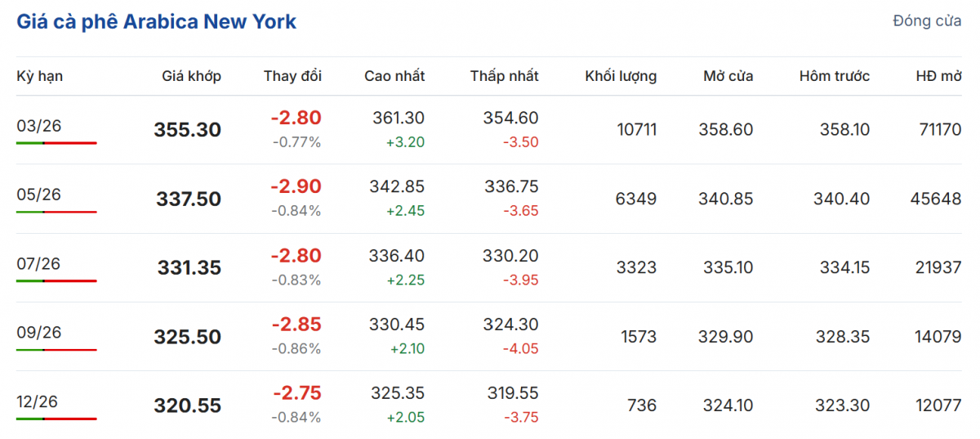Click the Kỳ hạn column header
The height and width of the screenshot is (439, 980).
point(40,76)
